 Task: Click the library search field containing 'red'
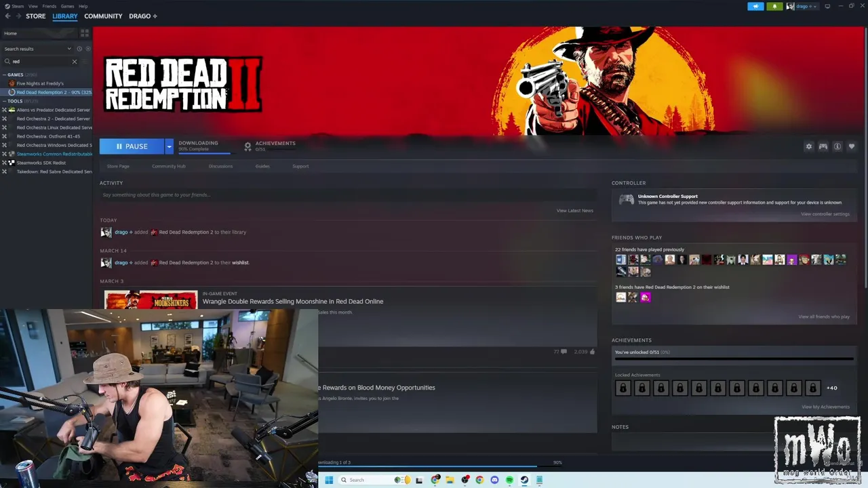click(x=41, y=62)
